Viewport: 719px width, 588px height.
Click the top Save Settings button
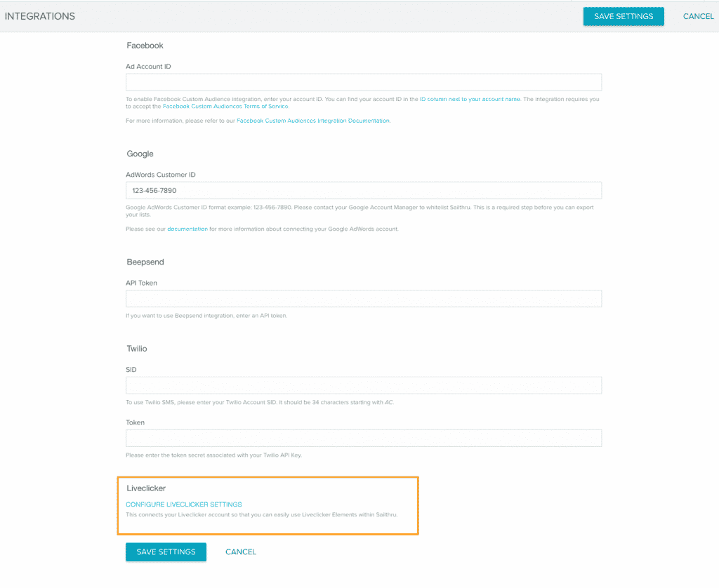(x=623, y=15)
